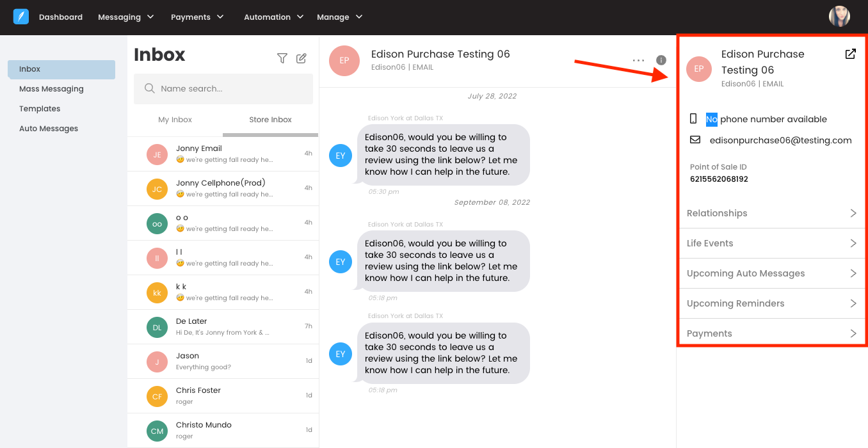The width and height of the screenshot is (868, 448).
Task: Click the compose new message icon
Action: point(301,58)
